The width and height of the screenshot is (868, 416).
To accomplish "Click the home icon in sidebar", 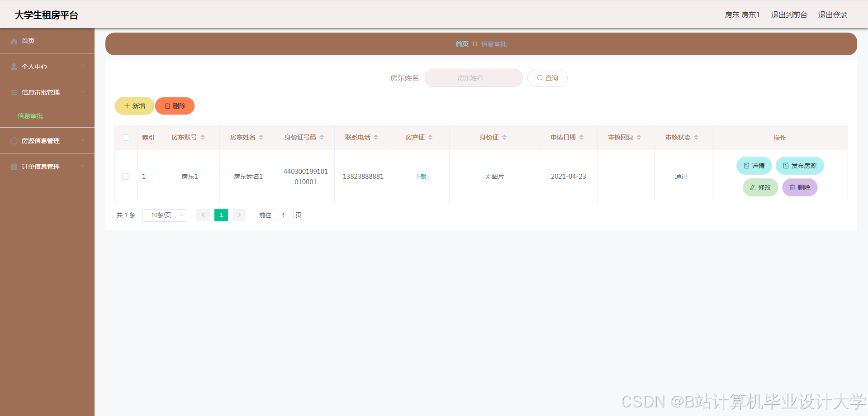I will 14,41.
